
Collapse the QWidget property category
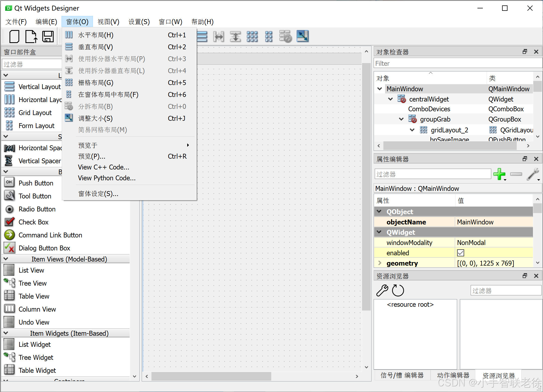pyautogui.click(x=379, y=232)
